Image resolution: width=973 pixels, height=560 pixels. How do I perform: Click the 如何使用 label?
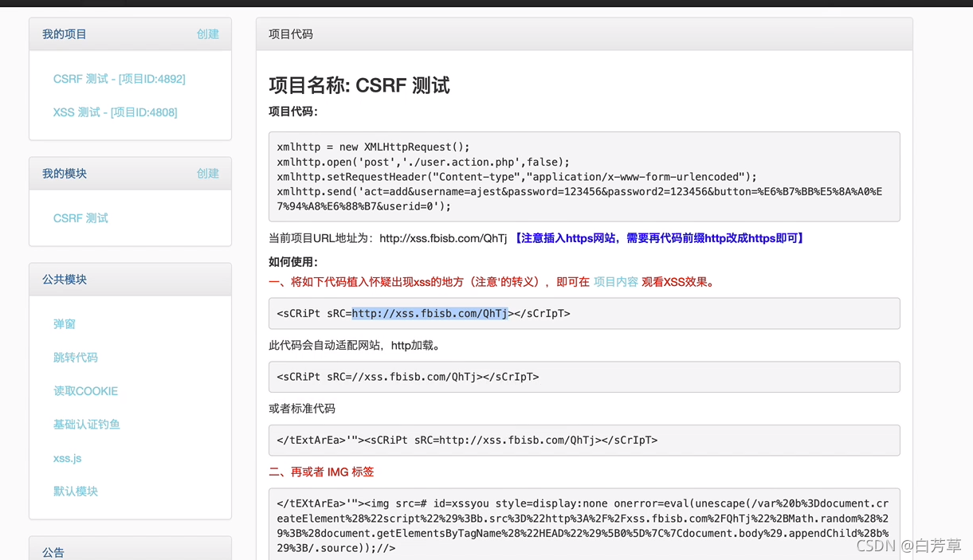click(293, 261)
